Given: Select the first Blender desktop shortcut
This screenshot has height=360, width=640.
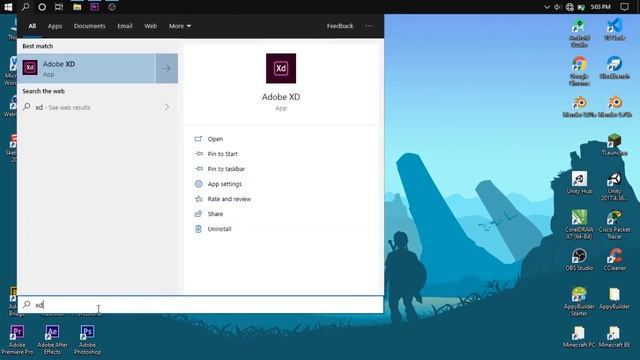Looking at the screenshot, I should click(x=579, y=106).
